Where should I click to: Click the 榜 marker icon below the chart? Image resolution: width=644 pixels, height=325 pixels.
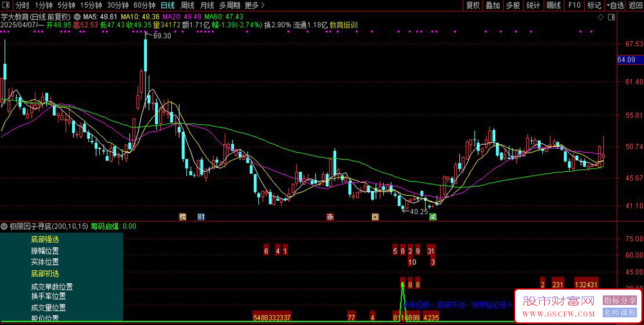tap(182, 216)
